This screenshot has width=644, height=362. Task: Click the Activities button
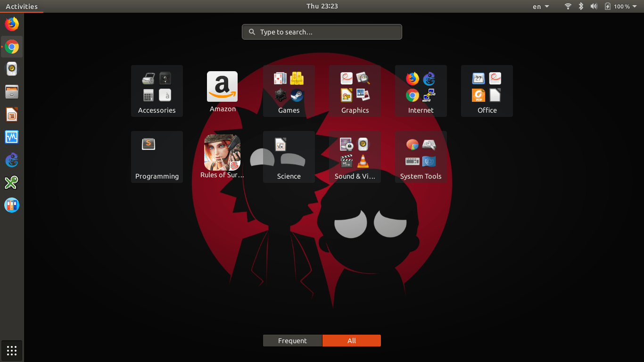tap(22, 6)
